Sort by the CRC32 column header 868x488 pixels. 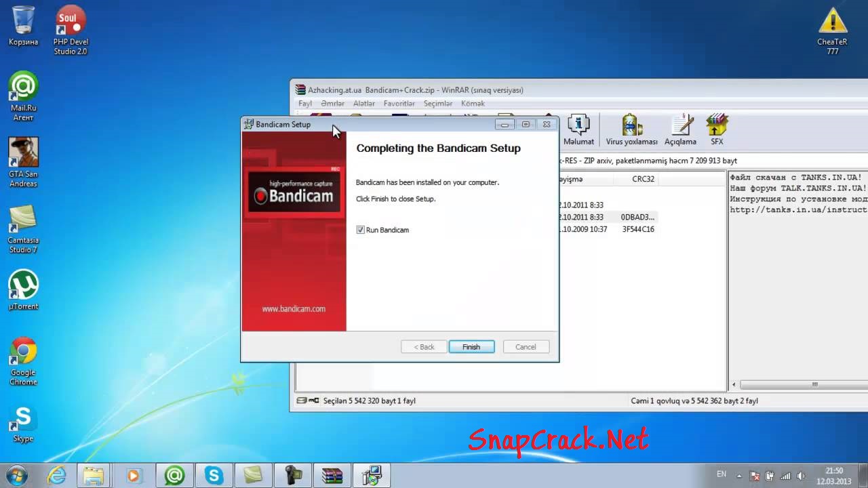[x=637, y=179]
